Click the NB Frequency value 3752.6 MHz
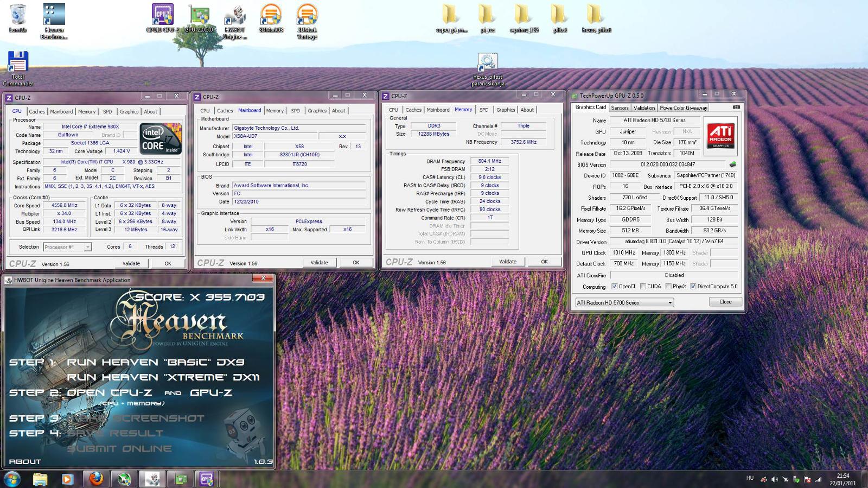 point(523,142)
